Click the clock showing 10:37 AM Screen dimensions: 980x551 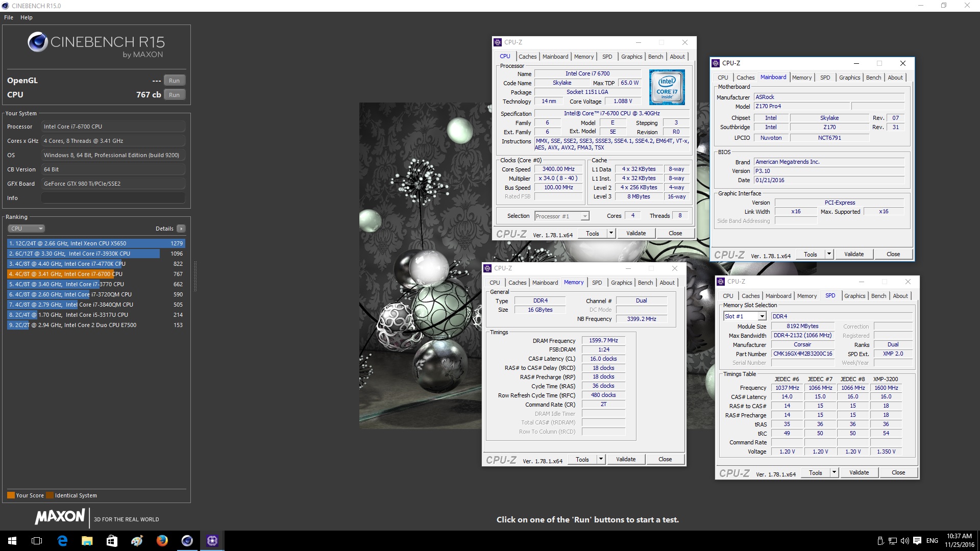coord(959,536)
